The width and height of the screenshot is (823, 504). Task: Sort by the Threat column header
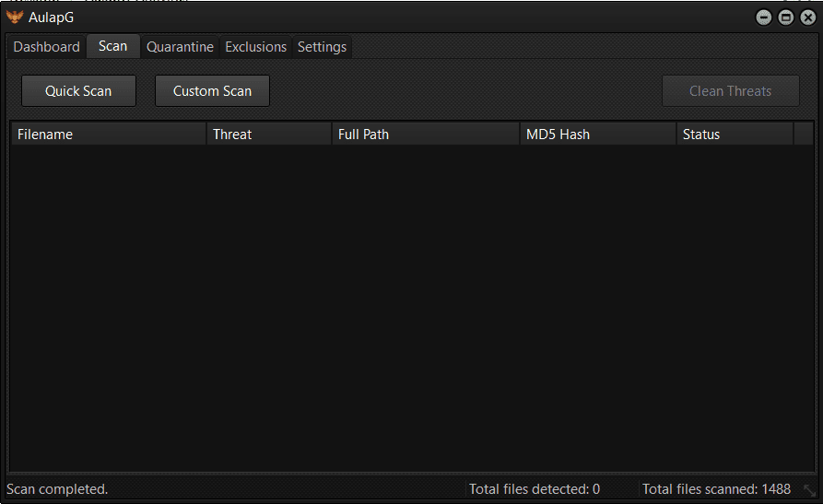(x=268, y=135)
